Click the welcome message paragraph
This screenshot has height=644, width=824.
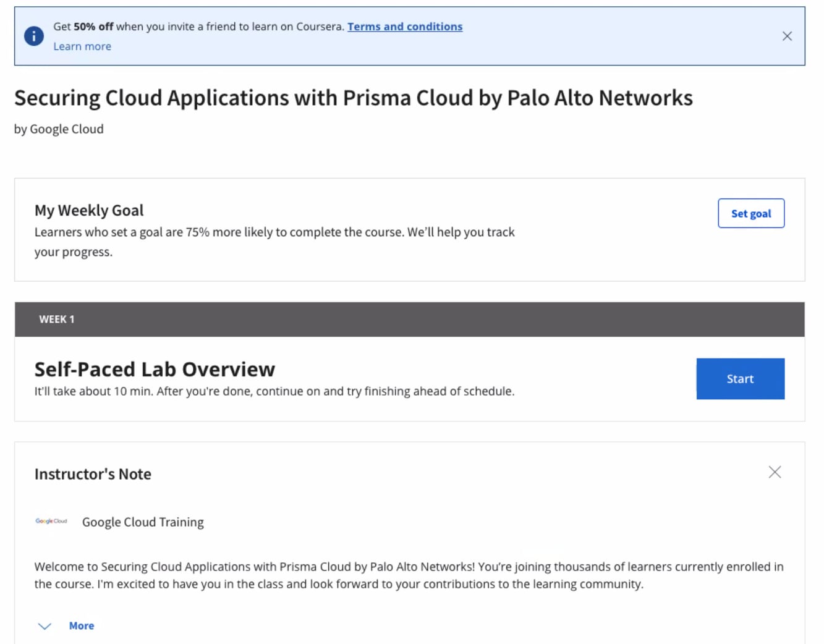[409, 575]
